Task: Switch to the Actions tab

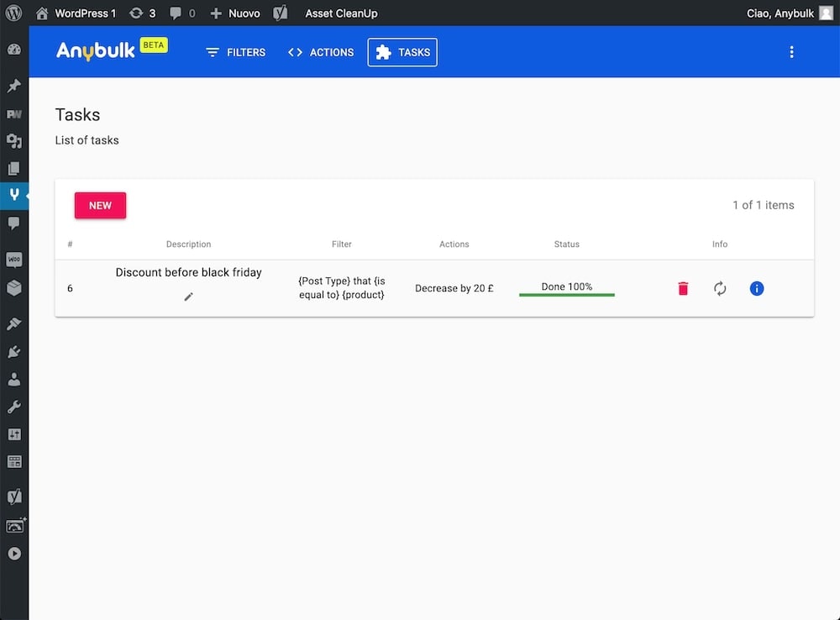Action: coord(321,52)
